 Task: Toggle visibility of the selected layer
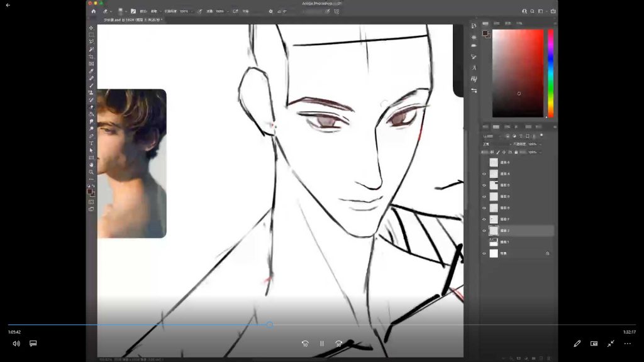484,231
